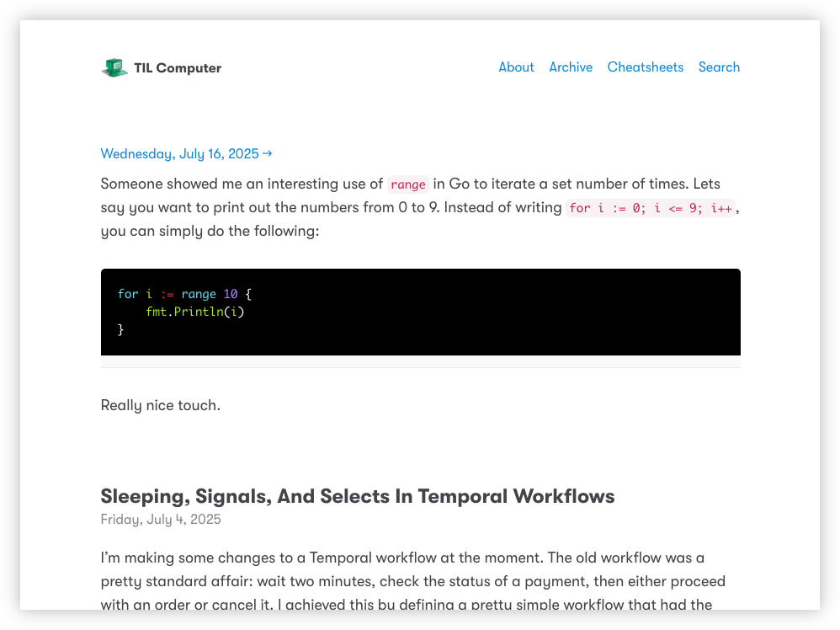Screen dimensions: 840x630
Task: Open the Wednesday, July 16, 2025 post
Action: 179,154
